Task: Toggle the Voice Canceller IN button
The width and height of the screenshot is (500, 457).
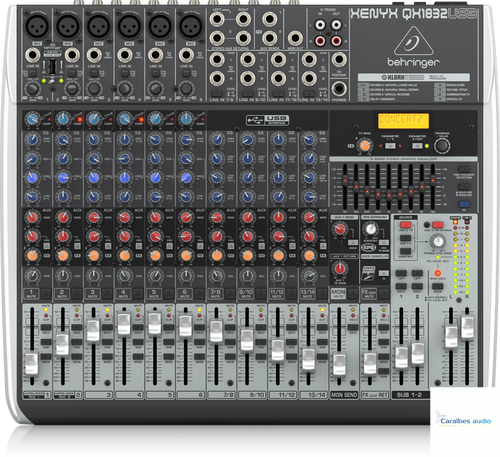Action: tap(383, 273)
